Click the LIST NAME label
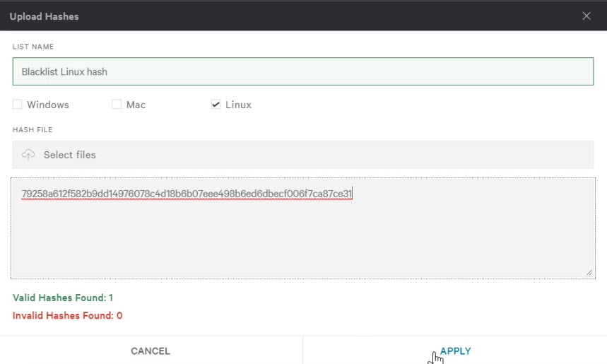607x364 pixels. click(x=33, y=47)
